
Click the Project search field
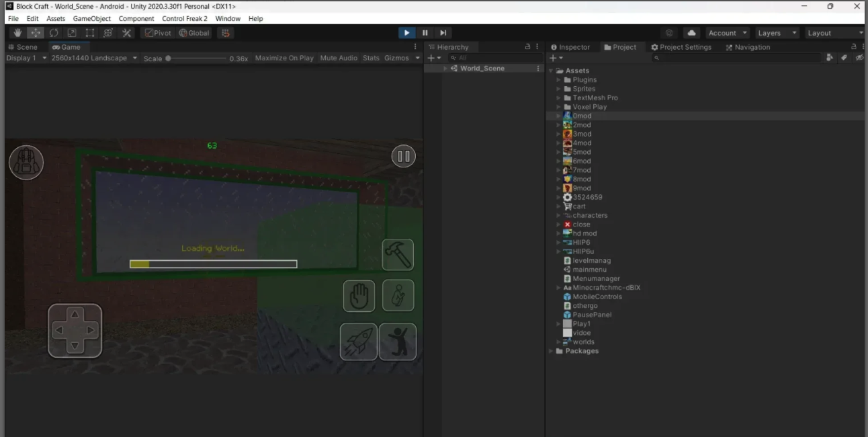pyautogui.click(x=737, y=58)
